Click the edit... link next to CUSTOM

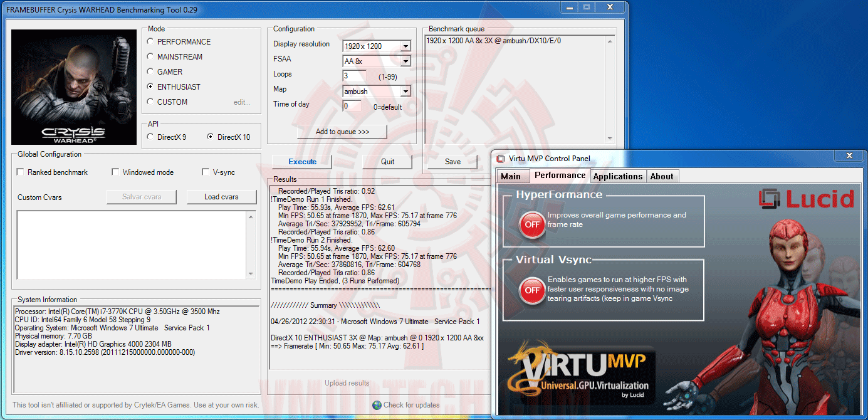[242, 102]
